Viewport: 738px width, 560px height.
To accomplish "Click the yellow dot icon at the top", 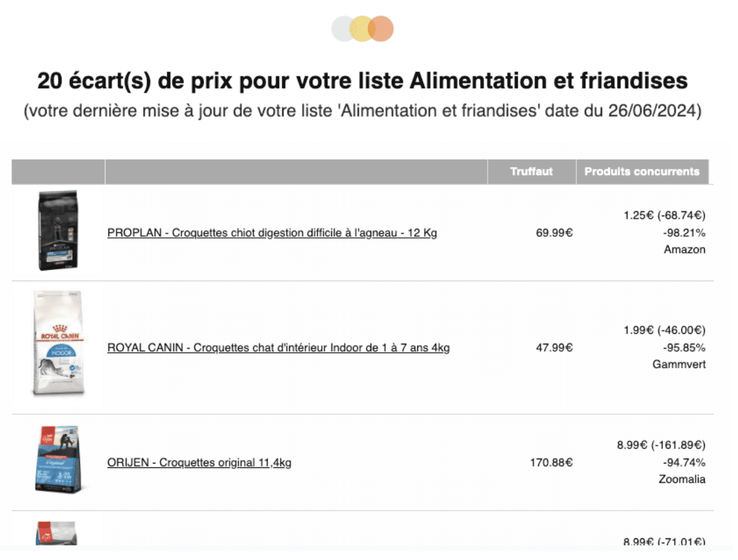I will (363, 28).
